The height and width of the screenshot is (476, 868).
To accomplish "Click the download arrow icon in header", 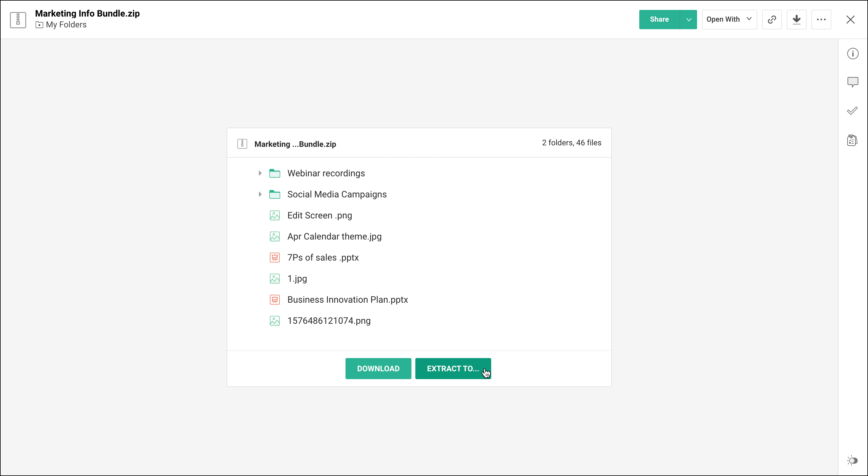I will click(796, 20).
